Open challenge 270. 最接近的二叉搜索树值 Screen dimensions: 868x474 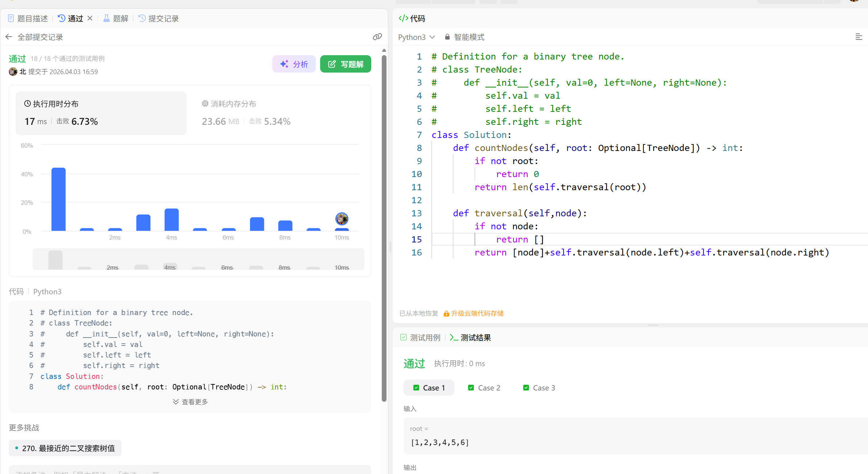click(65, 448)
